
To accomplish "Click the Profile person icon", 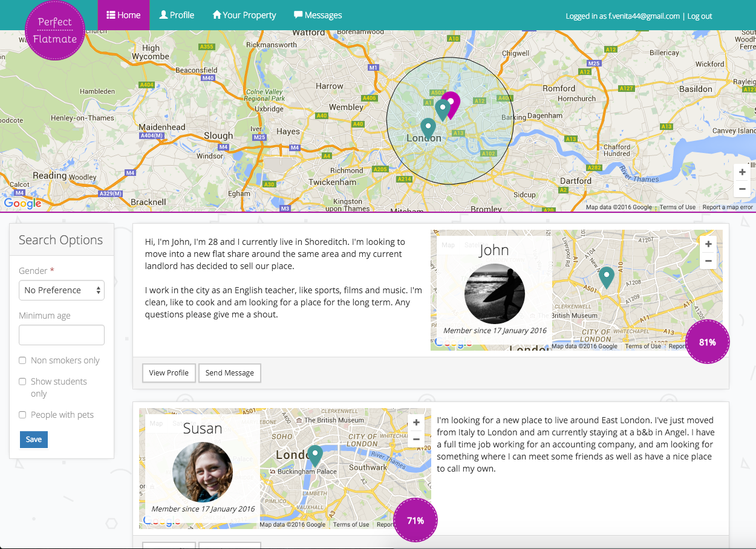I will (x=163, y=15).
